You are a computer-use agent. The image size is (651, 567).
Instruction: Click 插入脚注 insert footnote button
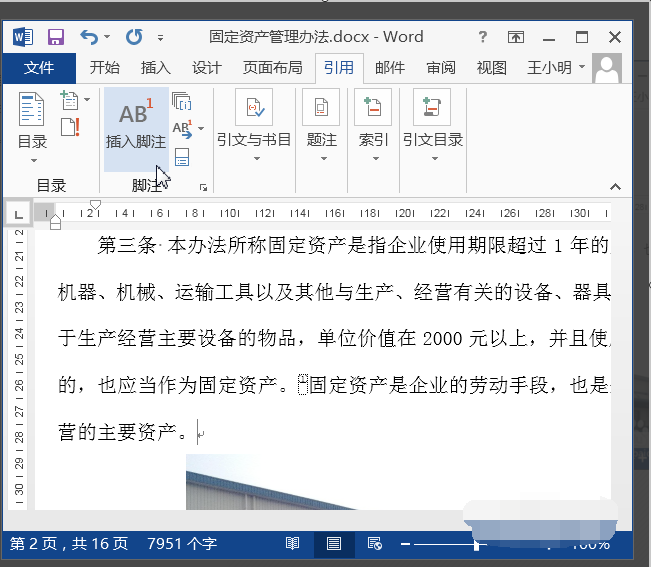tap(136, 129)
